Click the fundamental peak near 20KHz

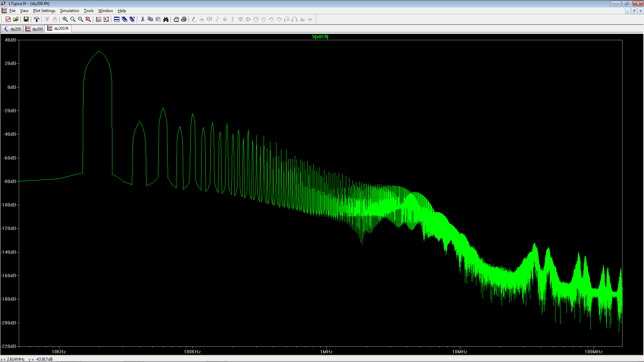[99, 51]
